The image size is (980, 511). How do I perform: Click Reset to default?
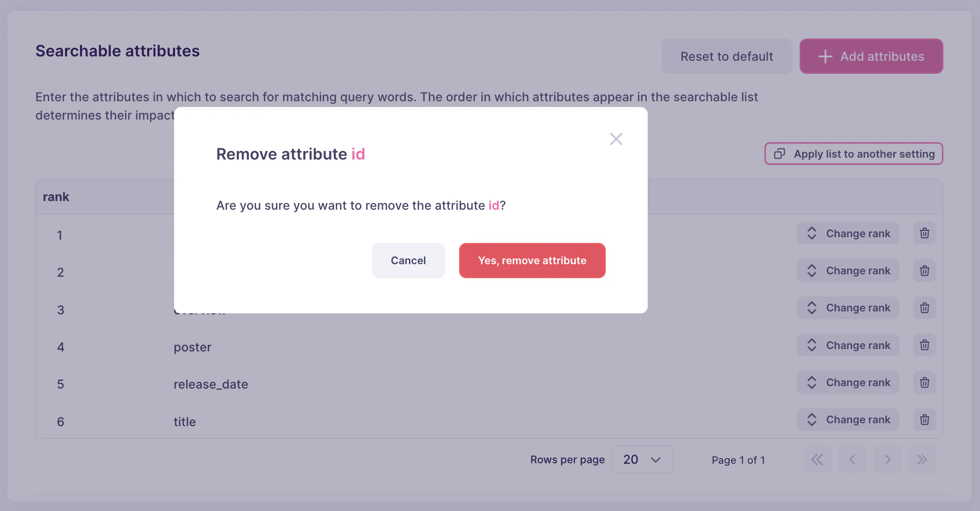[726, 56]
